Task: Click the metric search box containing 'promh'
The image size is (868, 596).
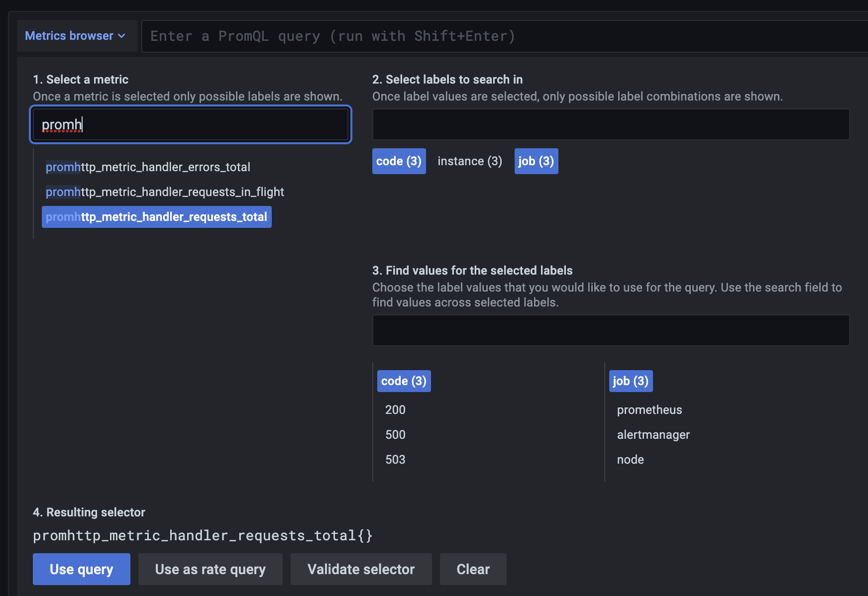Action: click(x=191, y=124)
